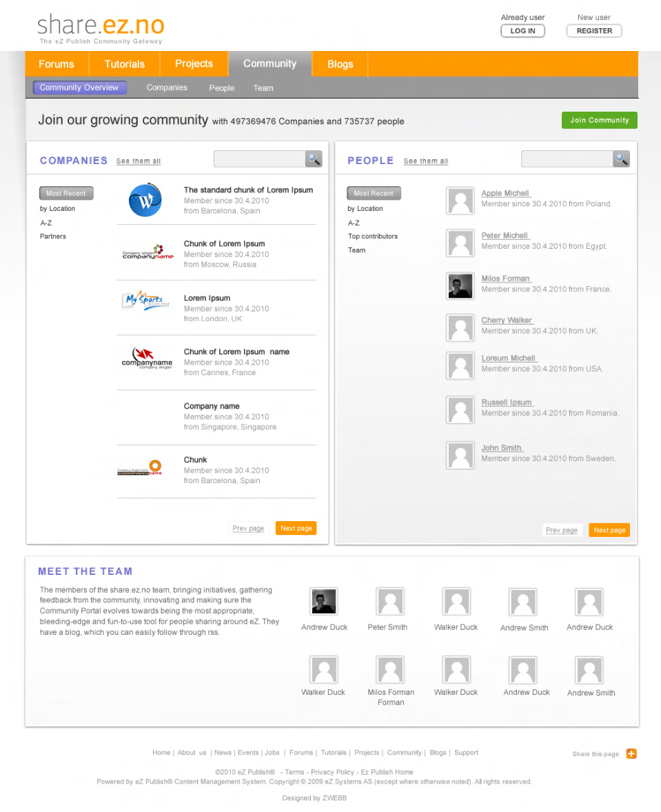Image resolution: width=661 pixels, height=812 pixels.
Task: Filter companies by Partners
Action: pyautogui.click(x=53, y=236)
